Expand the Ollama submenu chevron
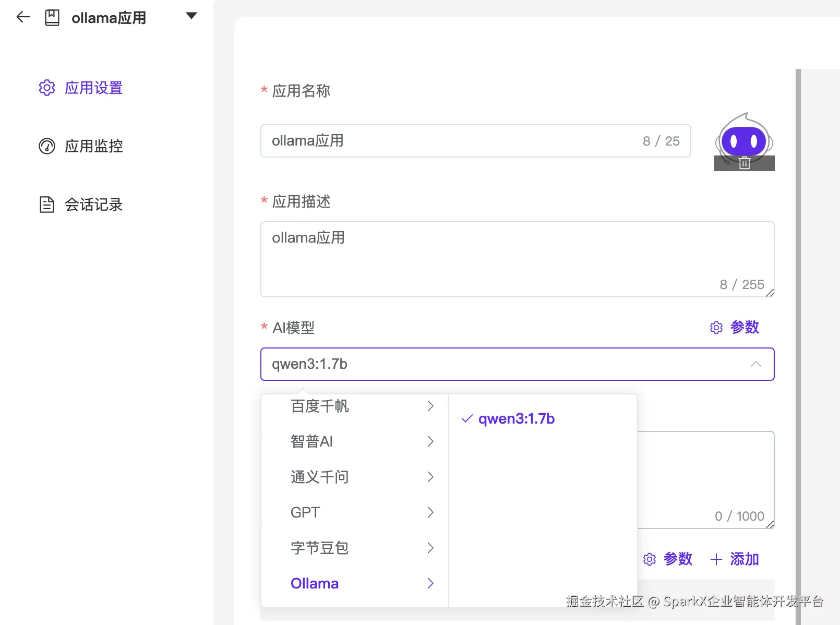Screen dimensions: 840x625 [x=430, y=583]
